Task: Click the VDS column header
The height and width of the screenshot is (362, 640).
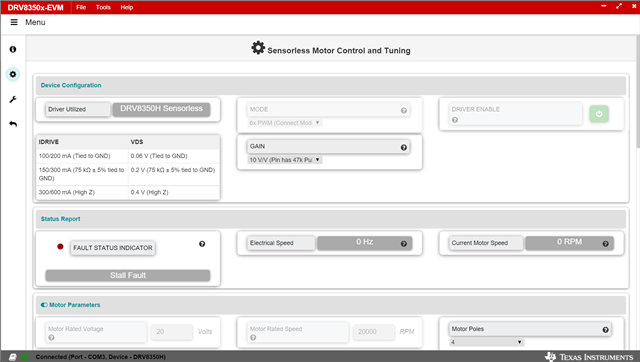Action: [x=174, y=142]
